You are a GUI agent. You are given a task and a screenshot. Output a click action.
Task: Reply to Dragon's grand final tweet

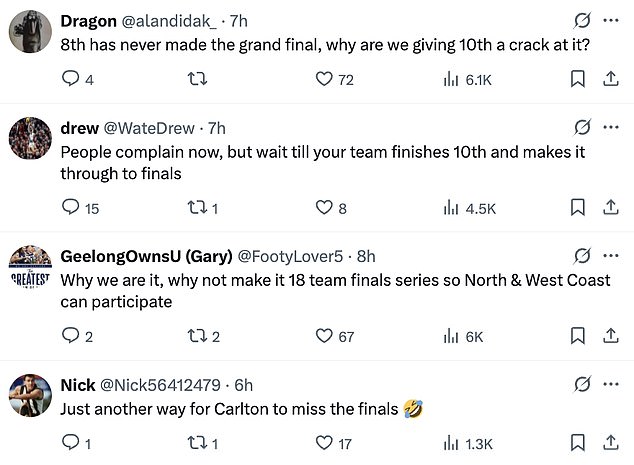[70, 80]
